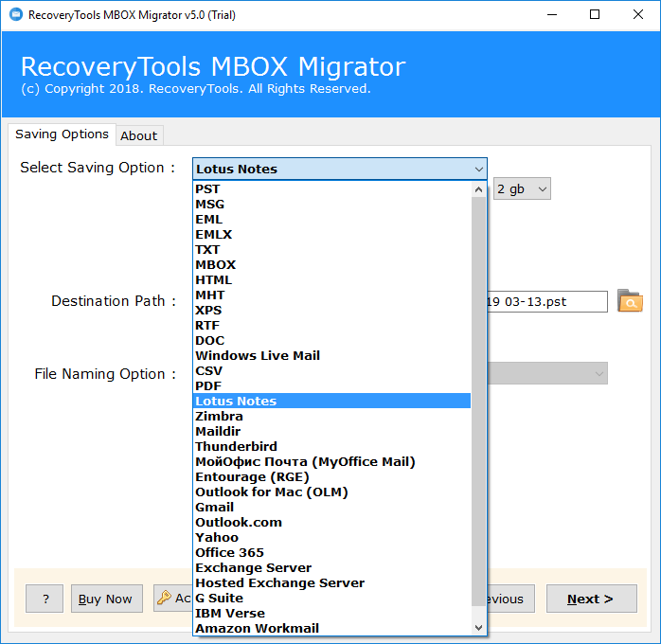Select Exchange Server option
The height and width of the screenshot is (644, 661).
click(332, 568)
